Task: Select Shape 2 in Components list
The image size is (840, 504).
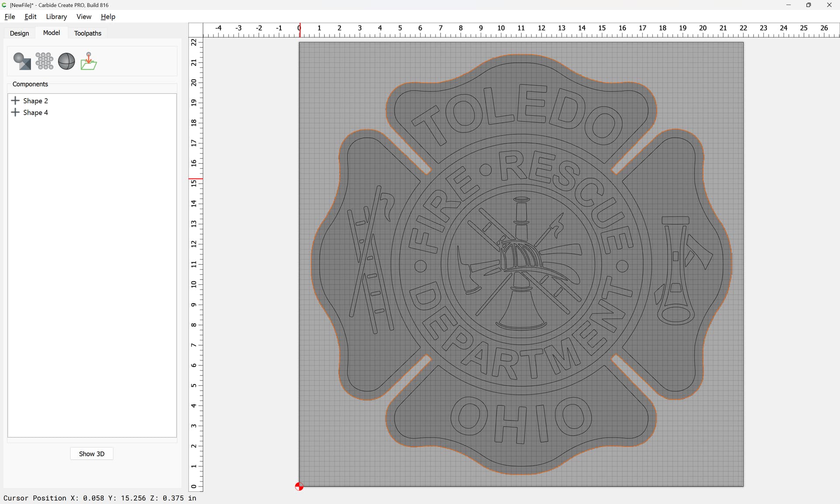Action: click(x=35, y=101)
